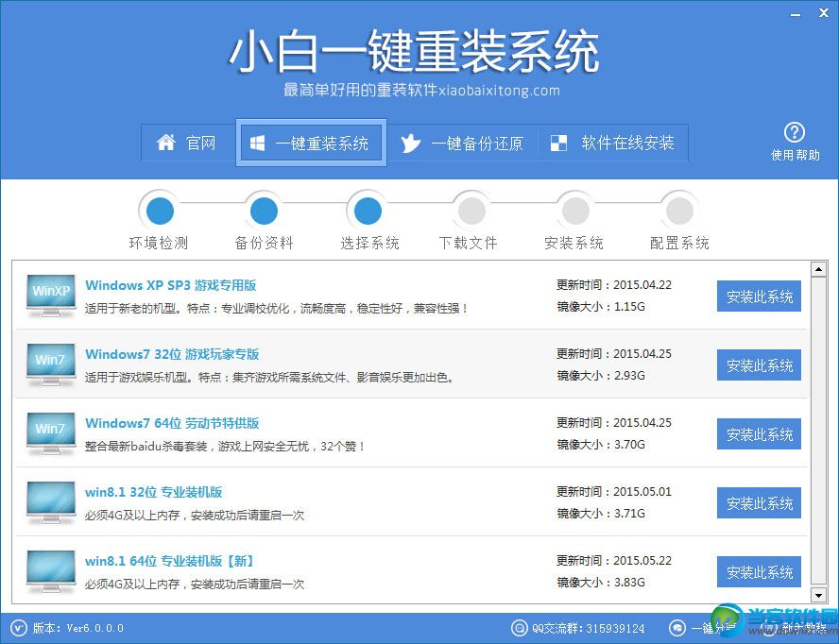Click the 选择系统 step circle
Screen dimensions: 839x644
(368, 211)
